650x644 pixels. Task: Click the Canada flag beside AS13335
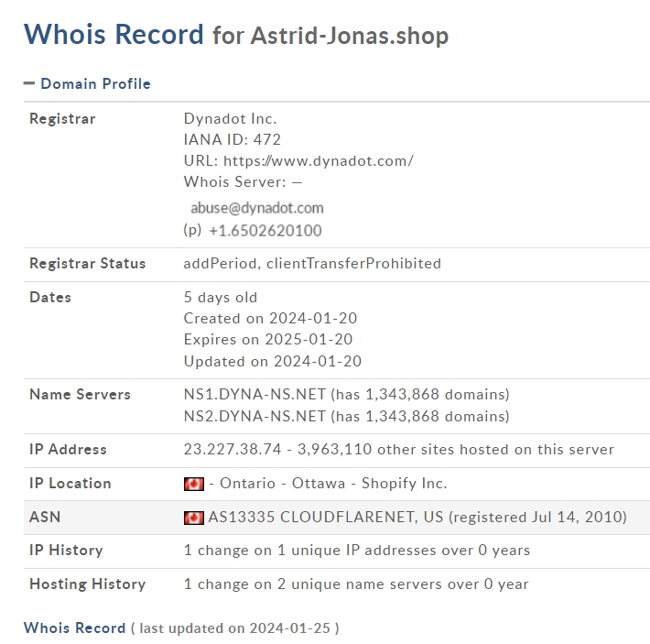[194, 518]
